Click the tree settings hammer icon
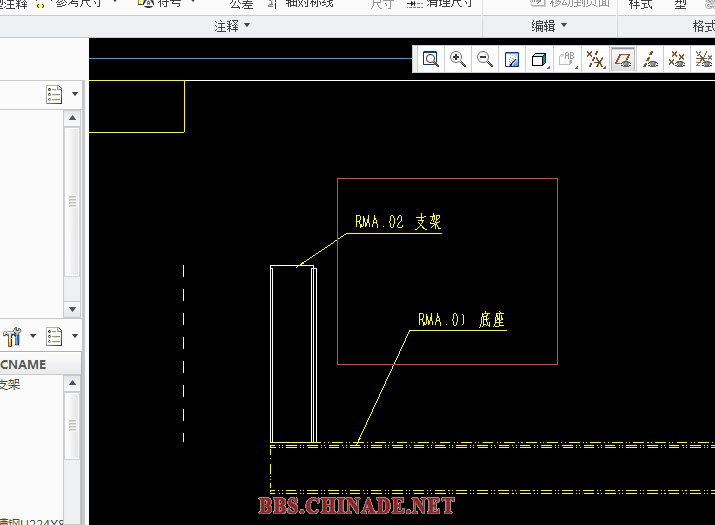 [x=13, y=336]
